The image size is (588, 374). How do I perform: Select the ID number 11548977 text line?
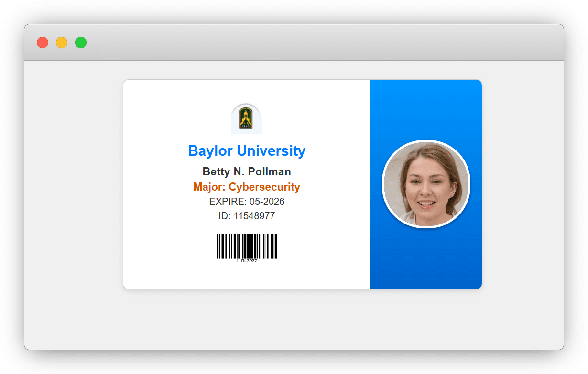[254, 216]
